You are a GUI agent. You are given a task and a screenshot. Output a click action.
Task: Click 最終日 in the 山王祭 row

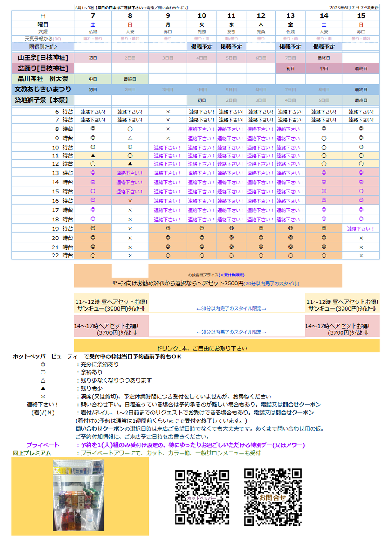coord(324,58)
